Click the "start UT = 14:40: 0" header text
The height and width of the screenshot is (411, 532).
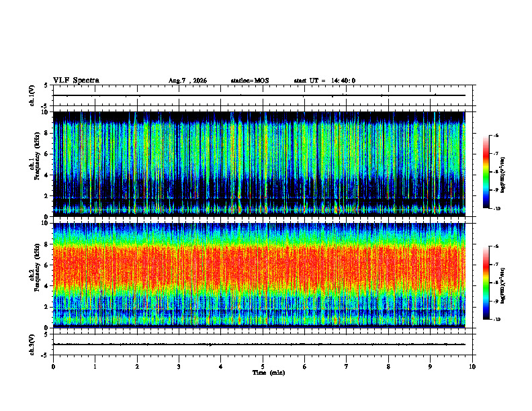[324, 81]
